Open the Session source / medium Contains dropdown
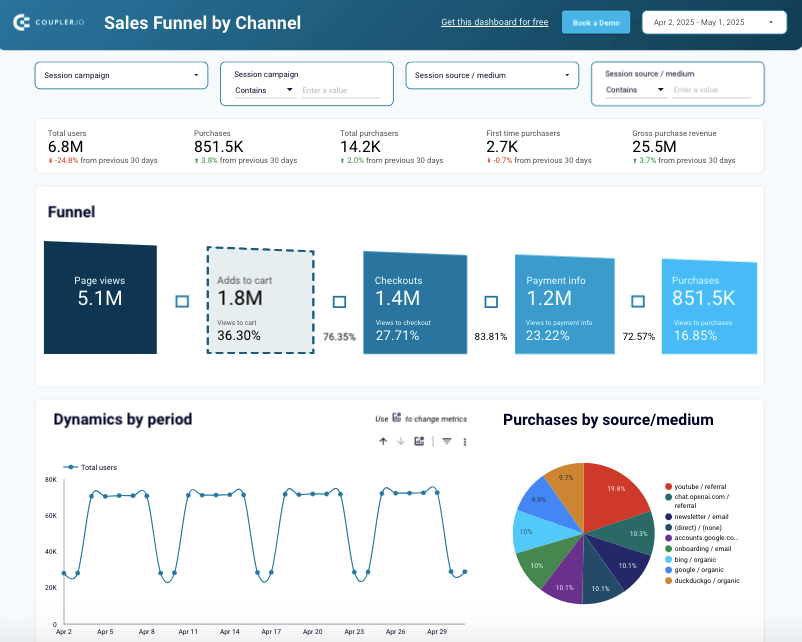 (x=634, y=90)
